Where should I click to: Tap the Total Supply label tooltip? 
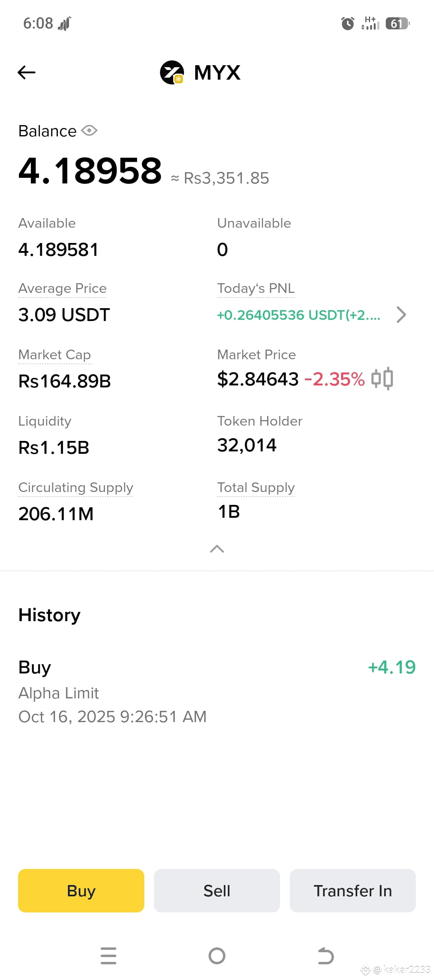[256, 488]
